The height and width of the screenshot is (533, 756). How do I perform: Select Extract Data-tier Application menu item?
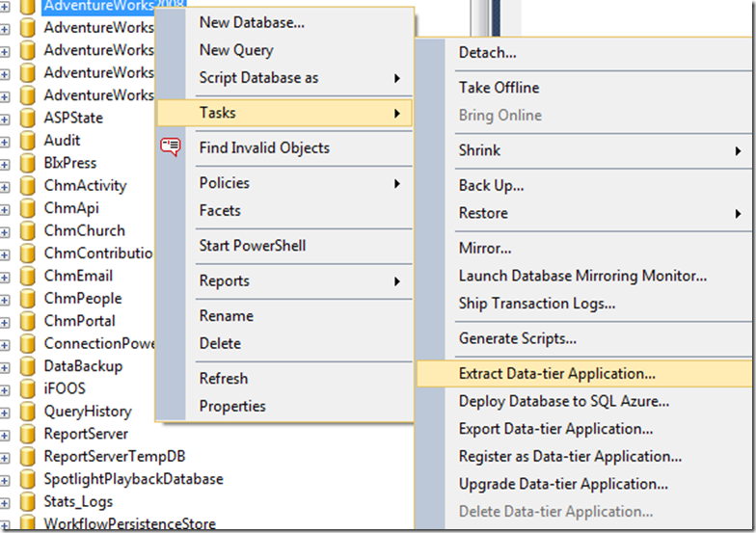pos(556,374)
